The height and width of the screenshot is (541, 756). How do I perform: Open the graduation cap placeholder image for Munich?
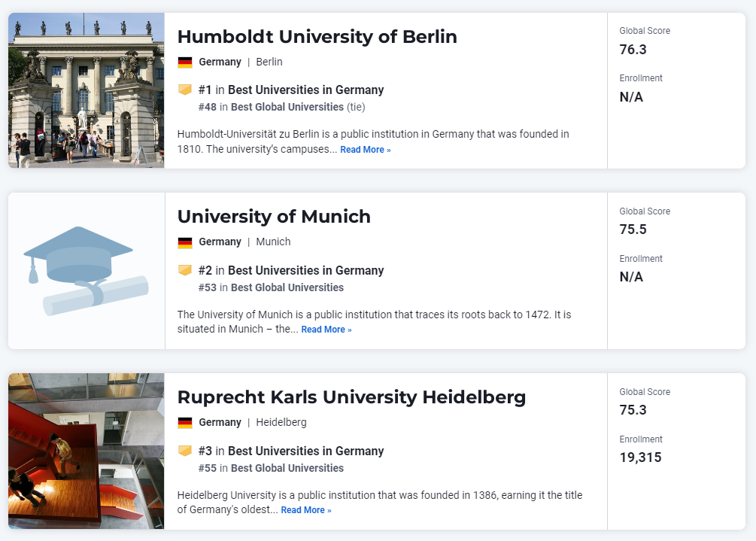click(87, 271)
